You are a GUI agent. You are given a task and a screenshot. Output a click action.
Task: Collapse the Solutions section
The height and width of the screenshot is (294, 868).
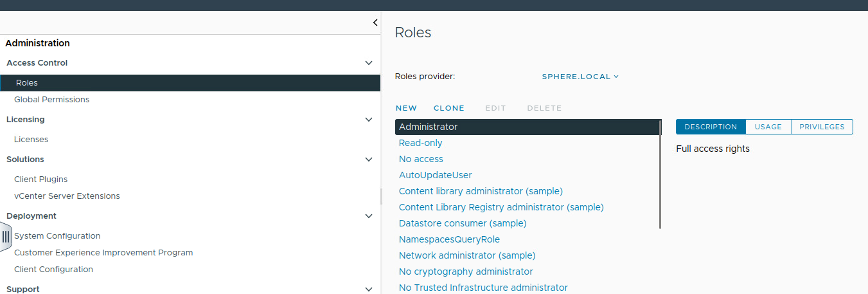click(368, 160)
